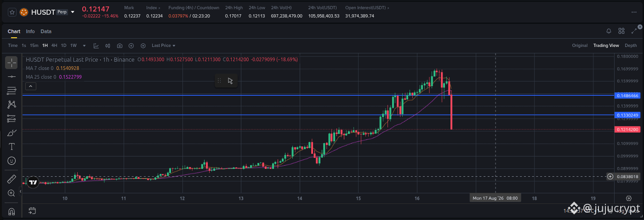
Task: Click the last price 0.12147 at top
Action: click(x=97, y=9)
